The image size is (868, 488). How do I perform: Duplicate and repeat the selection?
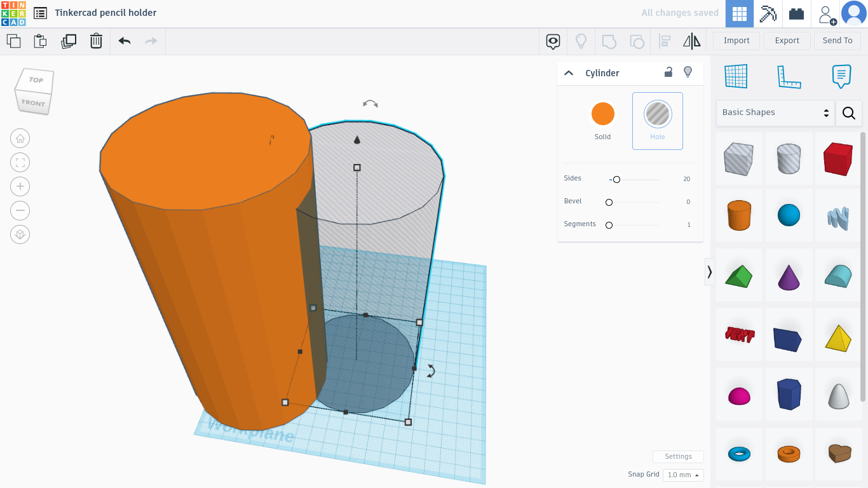coord(69,41)
